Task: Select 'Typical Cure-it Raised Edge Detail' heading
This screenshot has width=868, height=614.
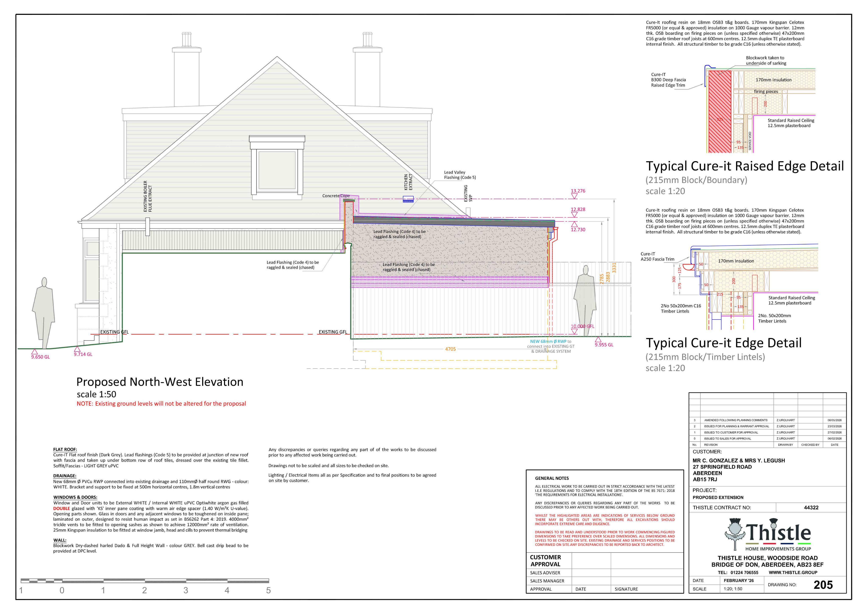Action: [x=745, y=166]
